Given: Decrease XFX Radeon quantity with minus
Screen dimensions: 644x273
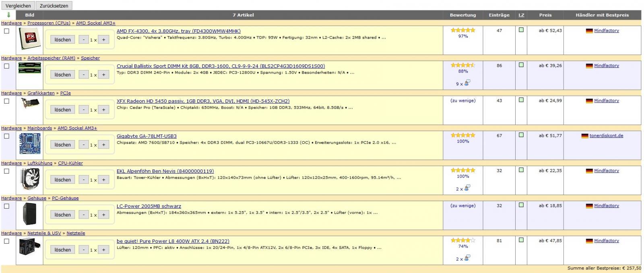Looking at the screenshot, I should 83,110.
